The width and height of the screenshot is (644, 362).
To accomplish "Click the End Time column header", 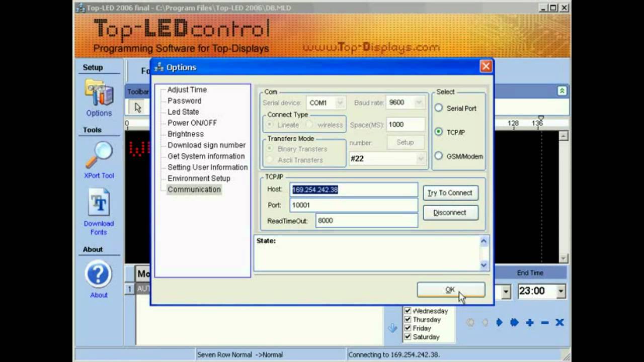I will (530, 273).
